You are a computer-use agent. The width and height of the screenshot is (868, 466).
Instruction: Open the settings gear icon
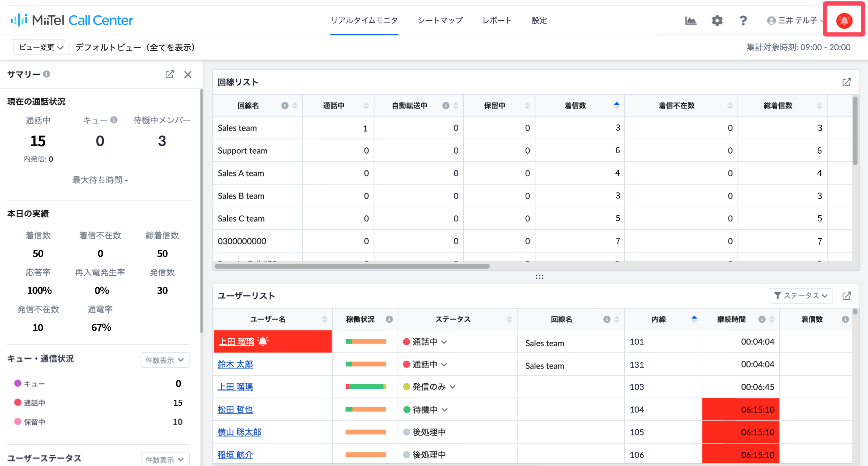tap(717, 21)
